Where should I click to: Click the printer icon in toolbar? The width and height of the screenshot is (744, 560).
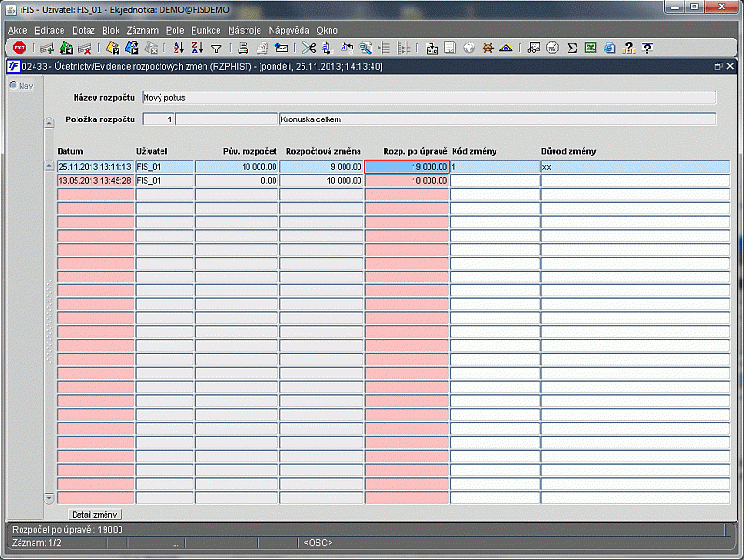244,48
